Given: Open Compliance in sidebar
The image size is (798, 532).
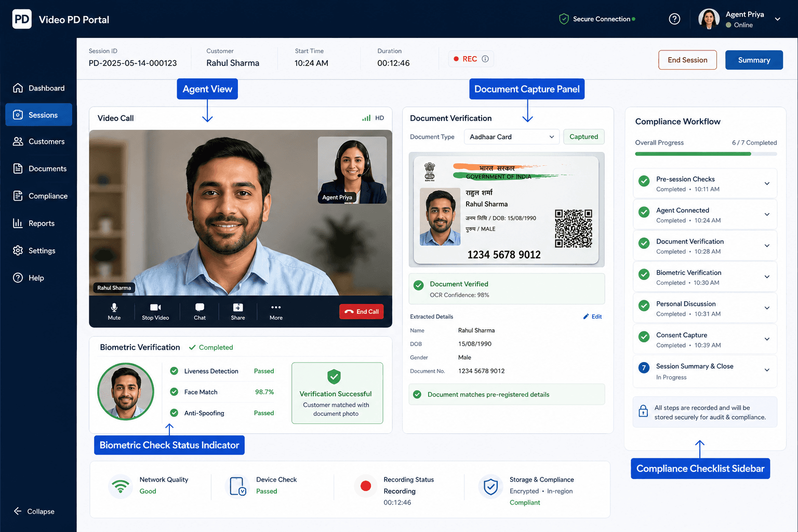Looking at the screenshot, I should pyautogui.click(x=39, y=196).
